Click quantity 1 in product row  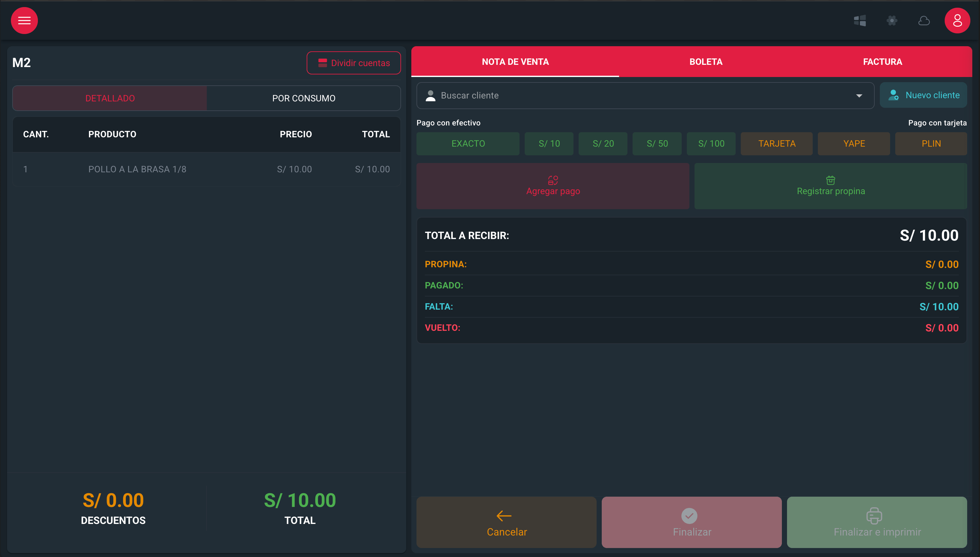25,169
